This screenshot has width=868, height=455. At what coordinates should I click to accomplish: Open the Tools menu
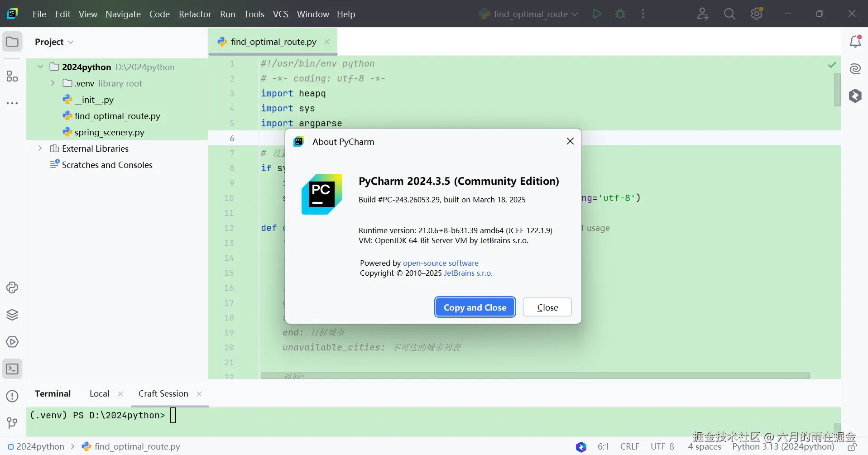coord(254,14)
